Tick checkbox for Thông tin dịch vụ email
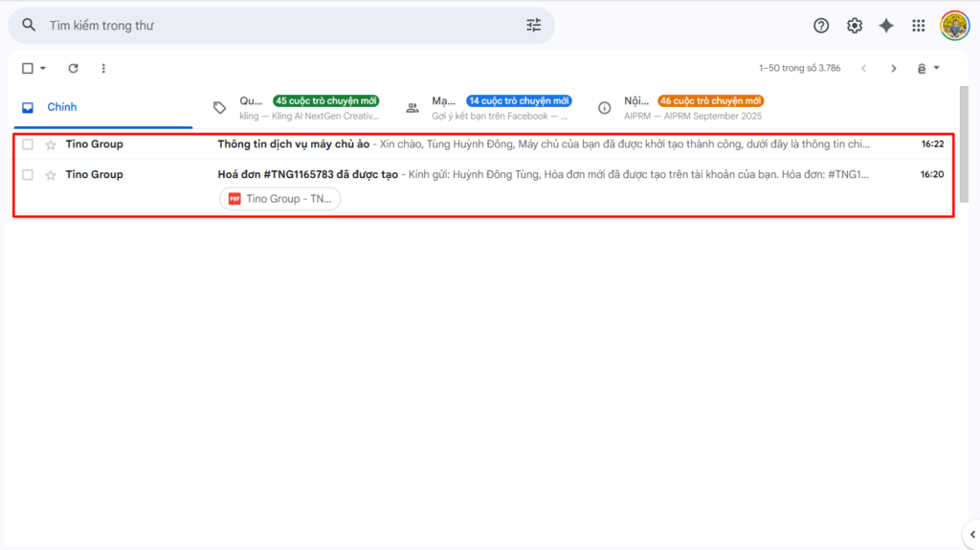 [x=28, y=145]
